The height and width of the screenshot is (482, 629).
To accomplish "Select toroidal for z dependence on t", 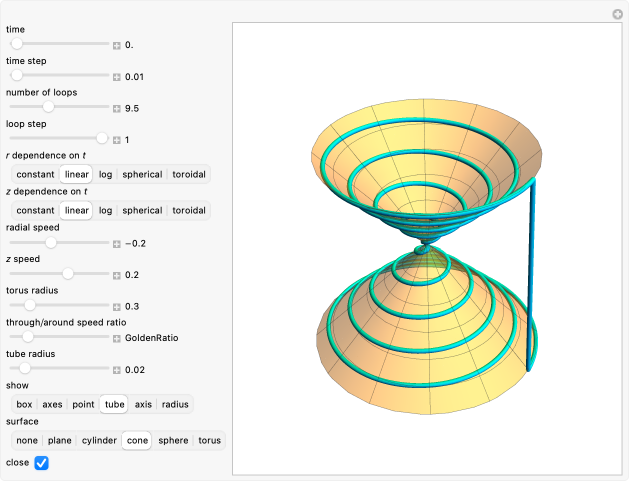I will point(189,210).
